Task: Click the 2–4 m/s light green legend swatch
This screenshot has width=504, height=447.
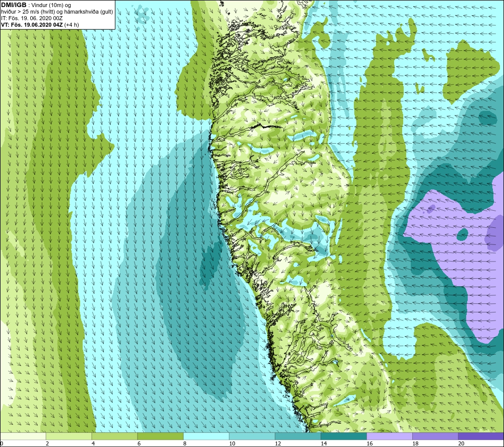Action: click(69, 436)
